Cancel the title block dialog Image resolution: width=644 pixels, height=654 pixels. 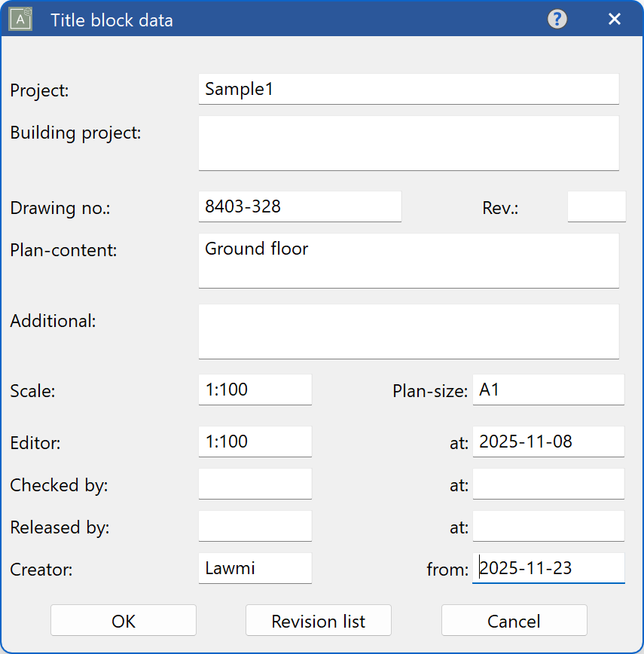pos(514,621)
